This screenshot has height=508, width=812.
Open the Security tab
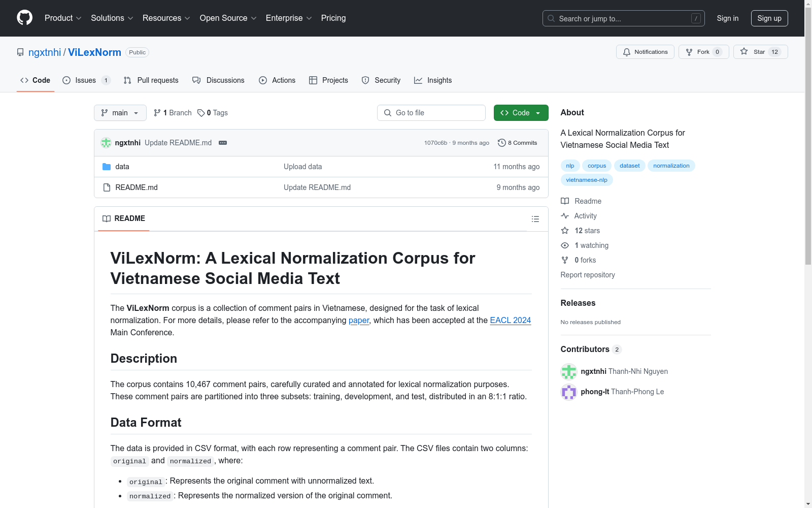click(x=381, y=80)
